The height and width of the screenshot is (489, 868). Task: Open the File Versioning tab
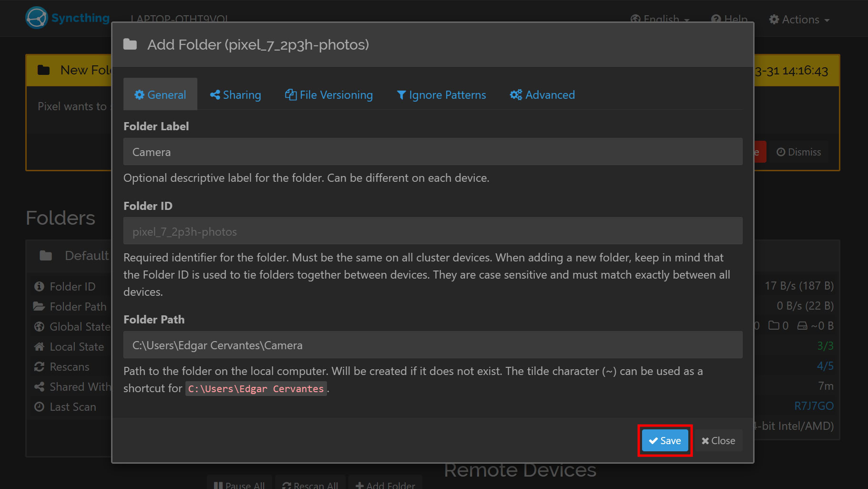(329, 95)
